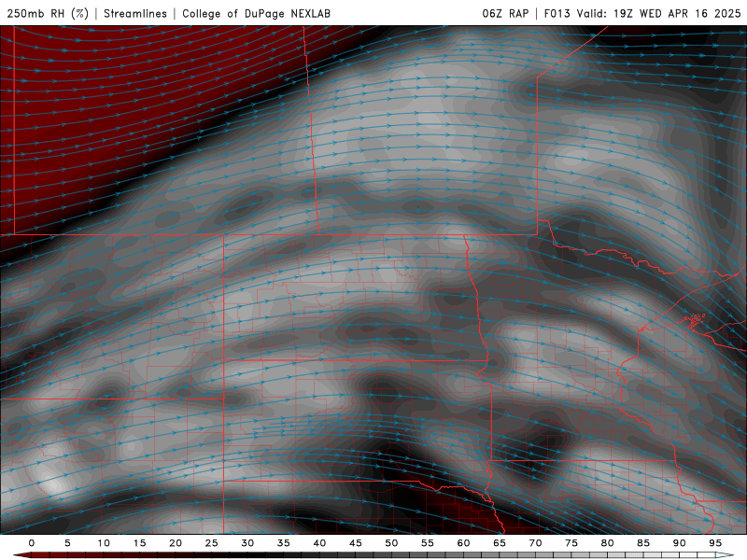Screen dimensions: 747x560
Task: Click 'F013' forecast hour text
Action: coord(557,13)
